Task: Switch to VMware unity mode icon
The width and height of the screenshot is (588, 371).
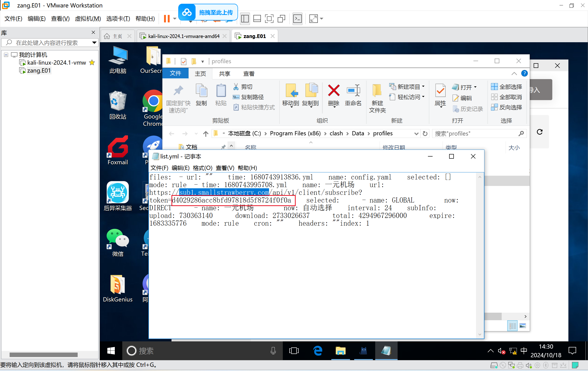Action: (x=282, y=19)
